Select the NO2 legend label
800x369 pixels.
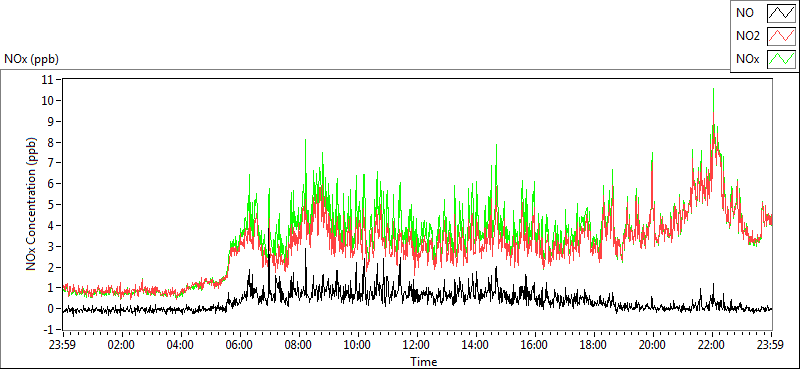747,36
